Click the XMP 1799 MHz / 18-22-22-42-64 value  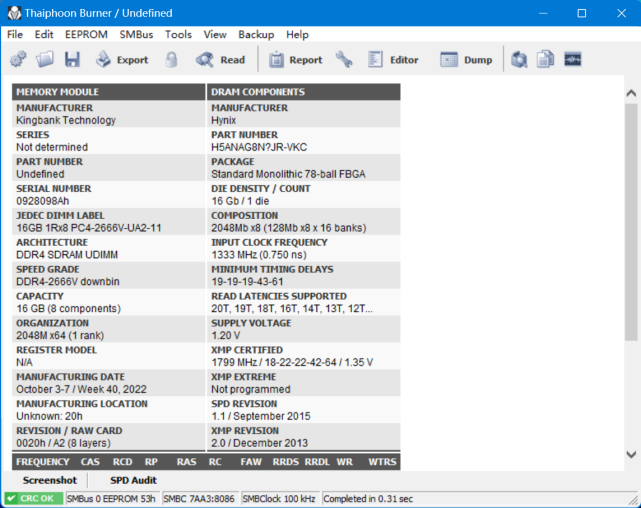292,363
